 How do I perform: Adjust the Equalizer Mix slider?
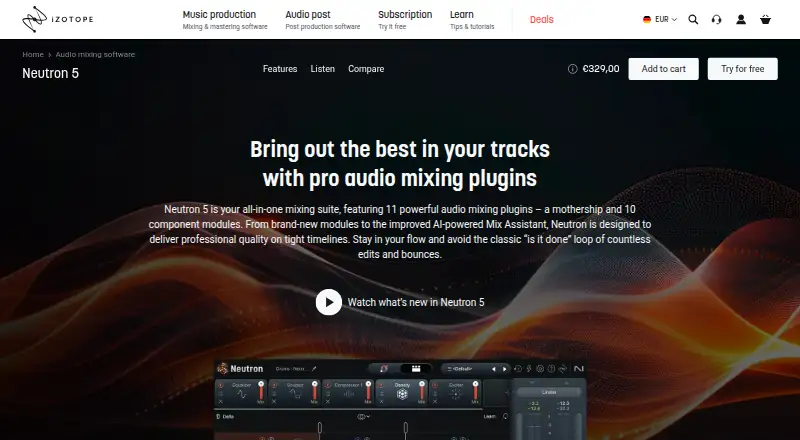(x=261, y=392)
